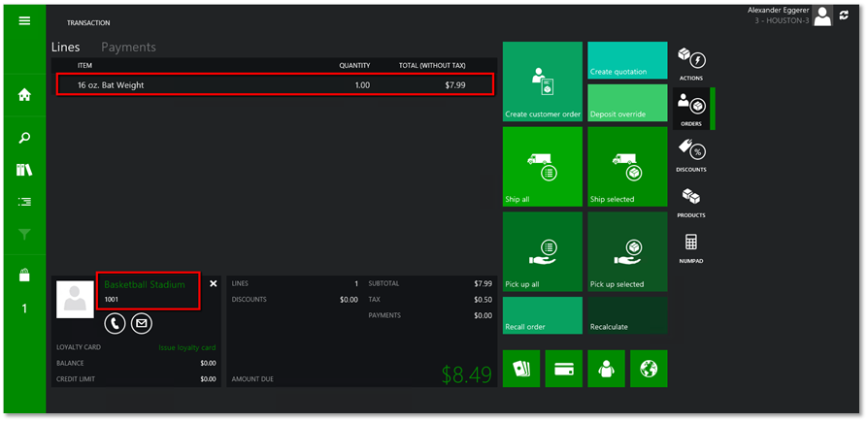The image size is (868, 422).
Task: Open the hamburger navigation menu
Action: [x=24, y=21]
